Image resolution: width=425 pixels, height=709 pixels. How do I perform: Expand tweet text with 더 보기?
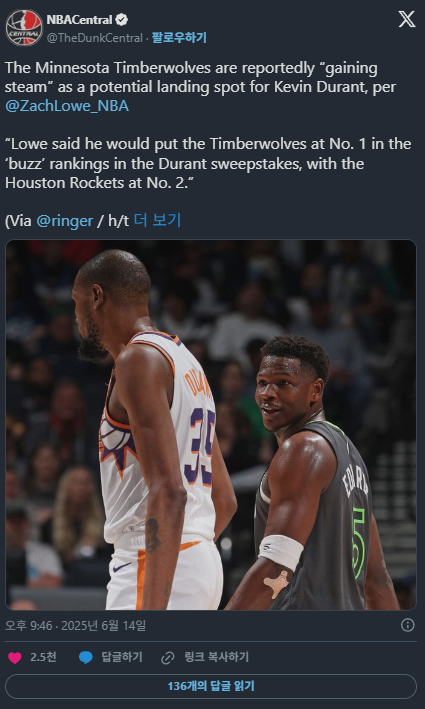coord(157,220)
